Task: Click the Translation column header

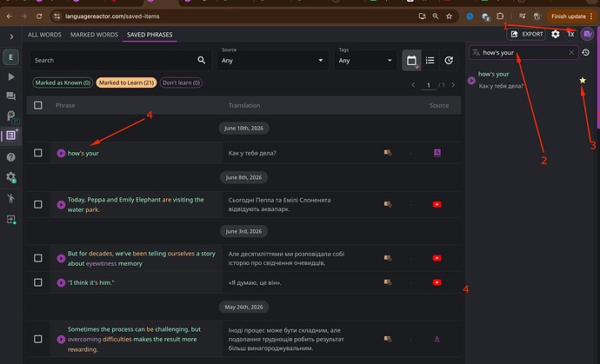Action: [244, 105]
